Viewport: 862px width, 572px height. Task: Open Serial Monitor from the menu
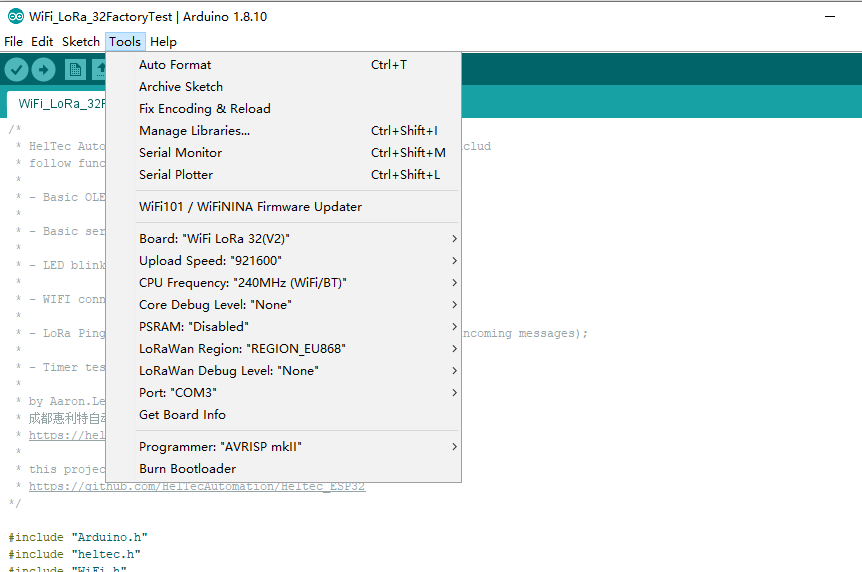180,153
